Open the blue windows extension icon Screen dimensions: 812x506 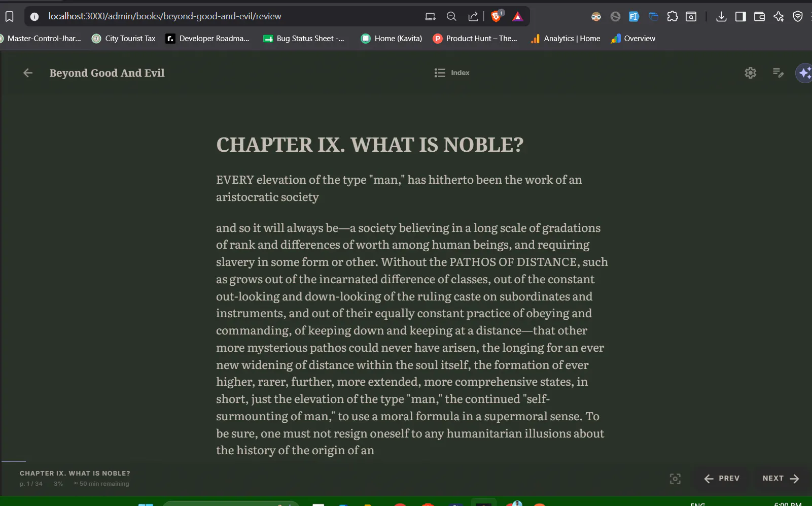click(x=653, y=17)
